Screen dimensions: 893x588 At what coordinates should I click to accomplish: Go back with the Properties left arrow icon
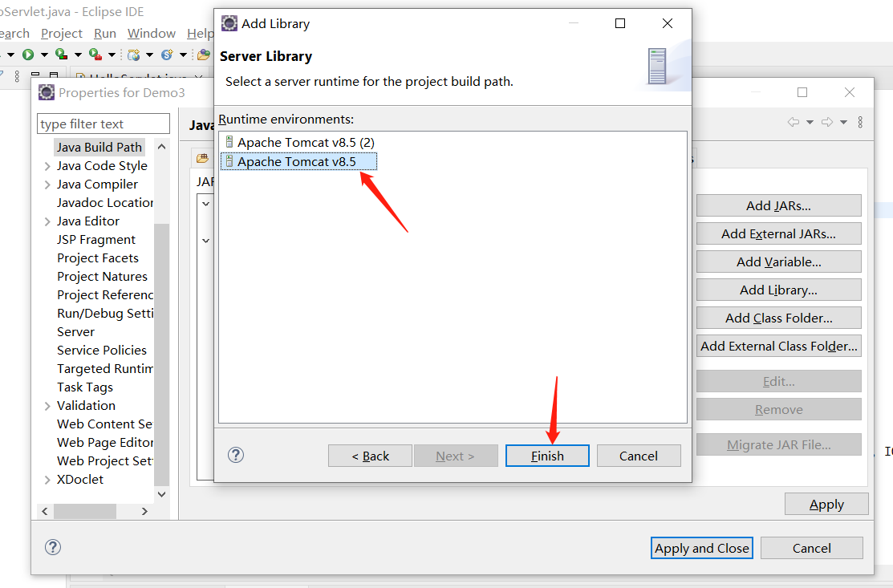794,122
